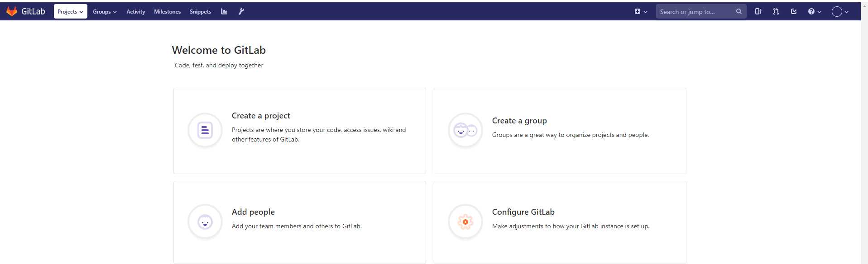Open the Projects dropdown menu
This screenshot has width=868, height=264.
pyautogui.click(x=70, y=12)
